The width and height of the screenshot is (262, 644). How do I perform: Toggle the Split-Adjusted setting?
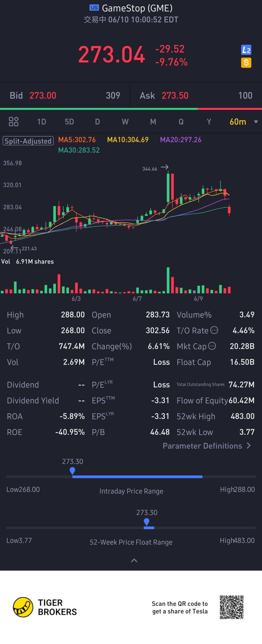[x=28, y=141]
